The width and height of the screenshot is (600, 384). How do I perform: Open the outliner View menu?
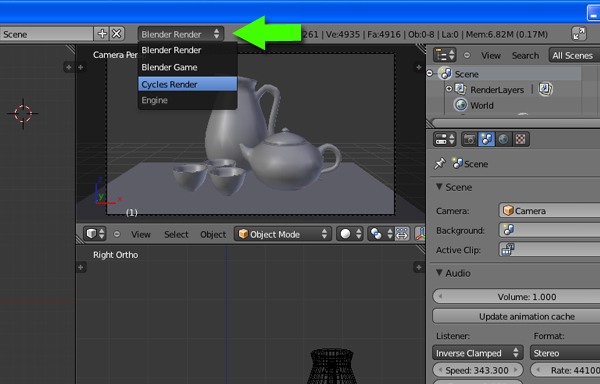click(x=491, y=55)
